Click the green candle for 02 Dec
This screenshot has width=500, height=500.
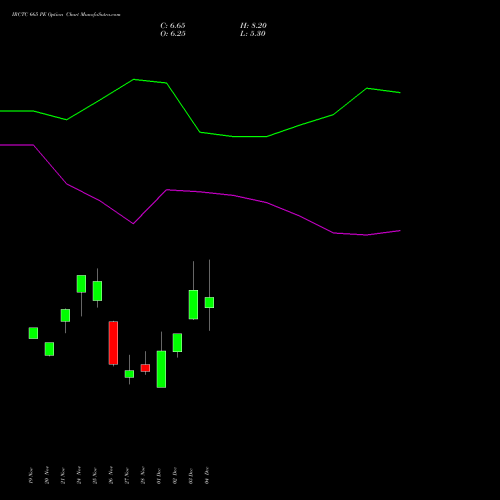(177, 343)
